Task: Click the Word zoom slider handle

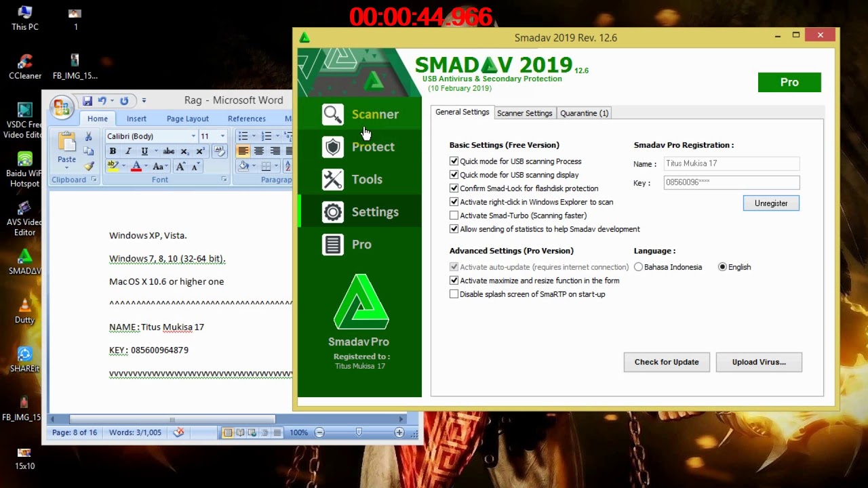Action: click(359, 432)
